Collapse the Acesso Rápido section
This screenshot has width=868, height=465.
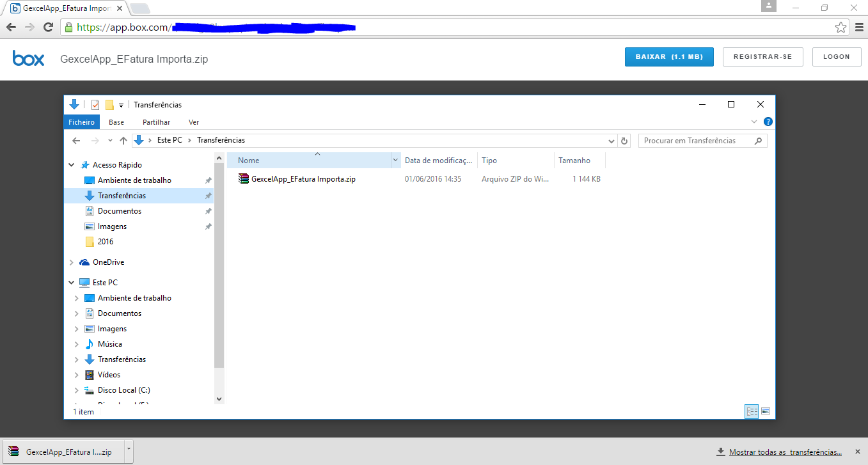pyautogui.click(x=72, y=165)
